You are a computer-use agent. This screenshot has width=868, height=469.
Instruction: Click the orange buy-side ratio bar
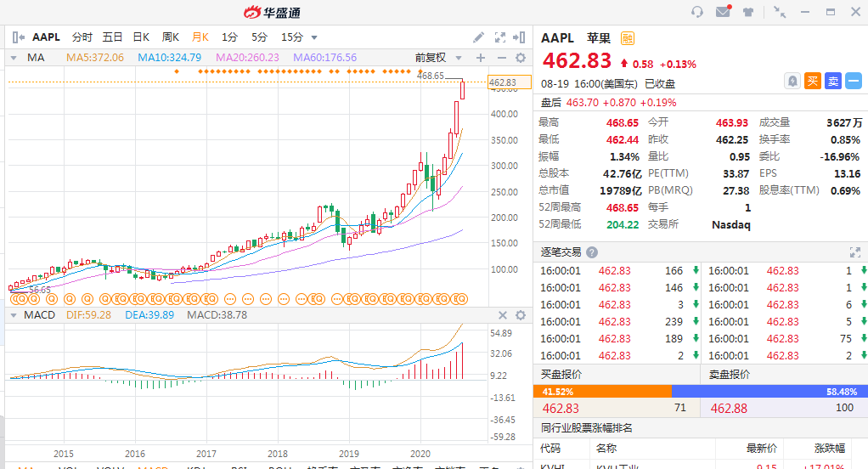click(601, 391)
